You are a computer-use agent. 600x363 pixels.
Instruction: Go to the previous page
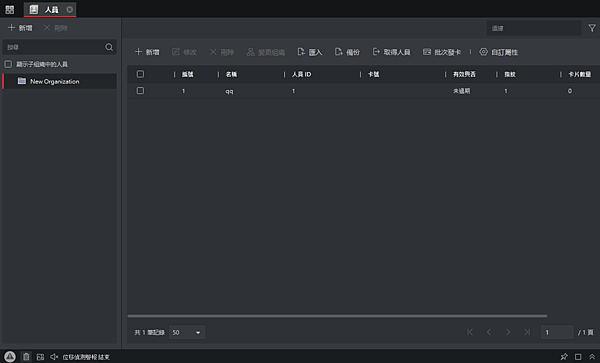[x=489, y=332]
